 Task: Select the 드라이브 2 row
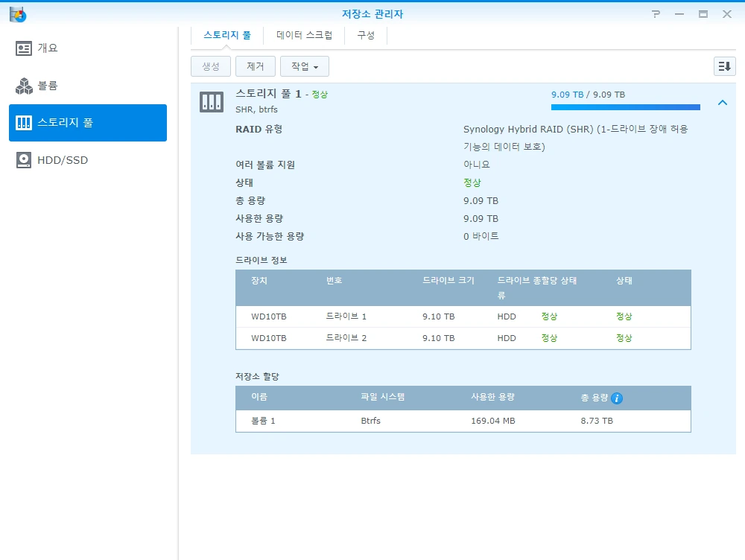(x=463, y=338)
